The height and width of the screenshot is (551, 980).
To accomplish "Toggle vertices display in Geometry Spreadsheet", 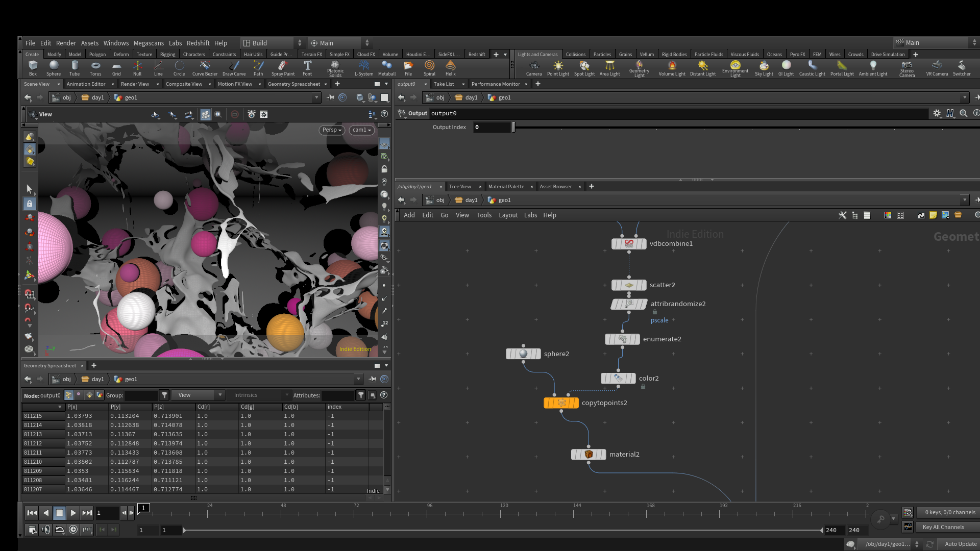I will [x=79, y=395].
